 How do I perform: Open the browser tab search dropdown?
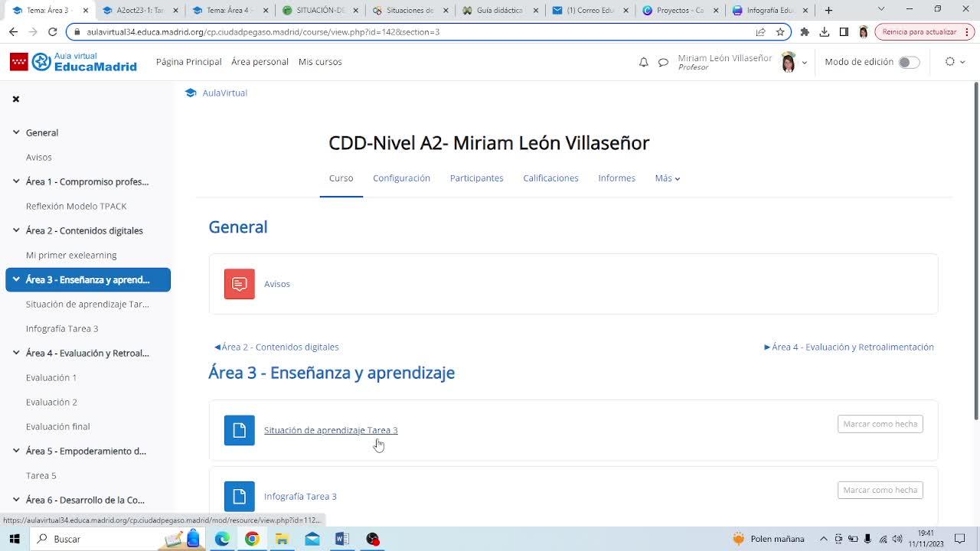(880, 10)
